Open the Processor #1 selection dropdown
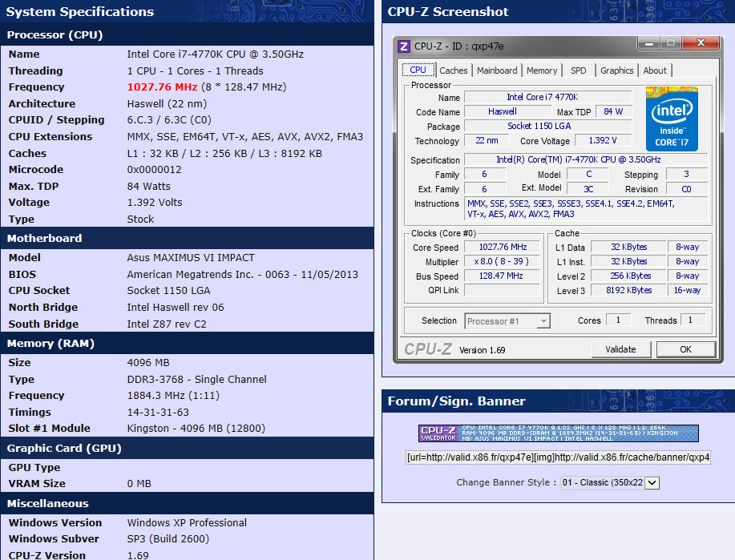Image resolution: width=735 pixels, height=560 pixels. tap(507, 321)
